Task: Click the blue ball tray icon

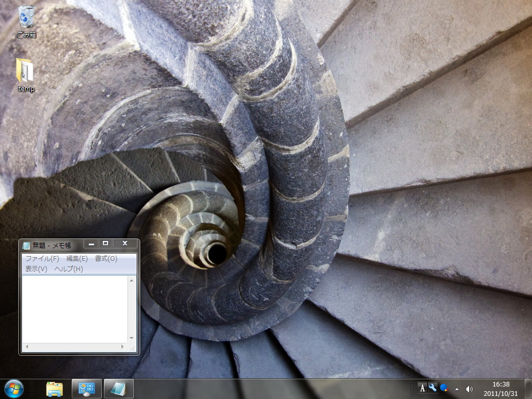Action: click(x=444, y=388)
